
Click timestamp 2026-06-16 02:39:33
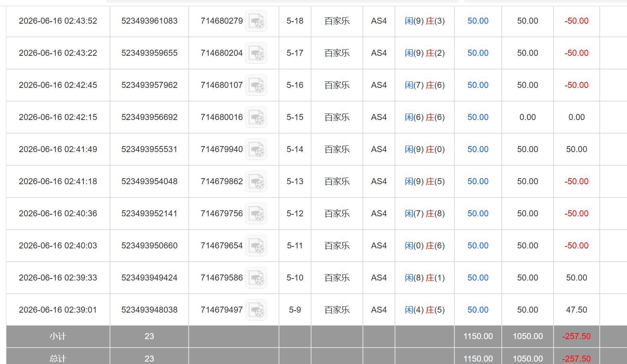[58, 278]
